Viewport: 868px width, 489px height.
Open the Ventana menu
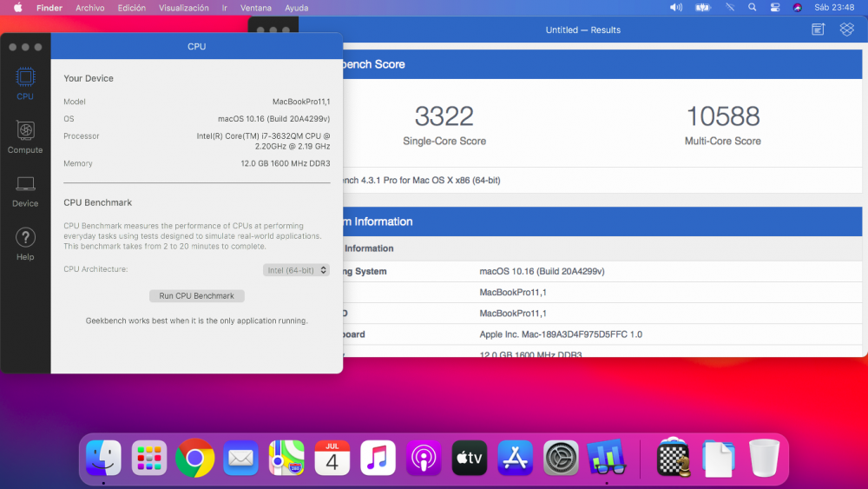click(x=256, y=8)
